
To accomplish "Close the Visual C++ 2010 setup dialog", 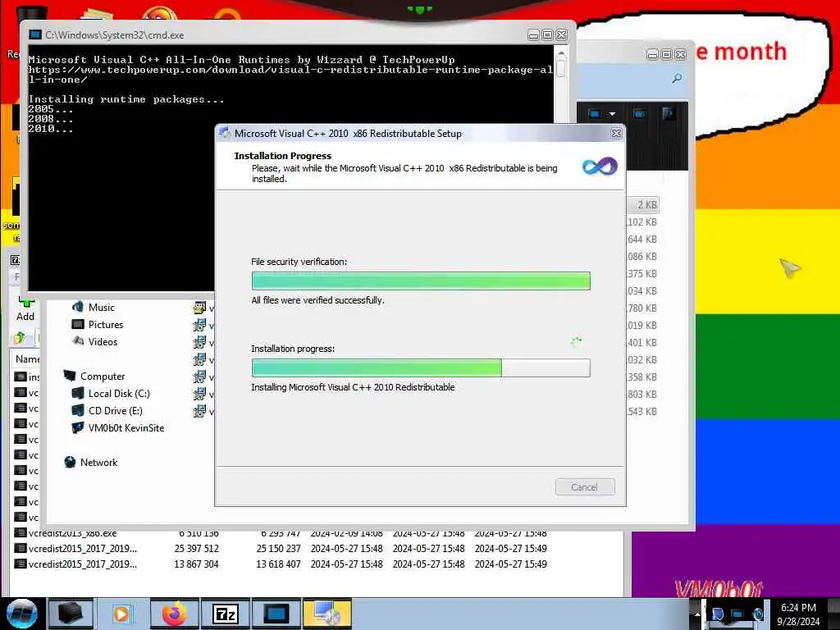I will (x=617, y=134).
